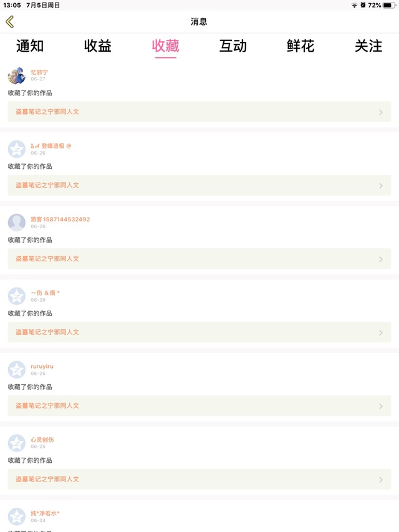
Task: Tap the 游客1587144532492 default avatar
Action: tap(16, 223)
